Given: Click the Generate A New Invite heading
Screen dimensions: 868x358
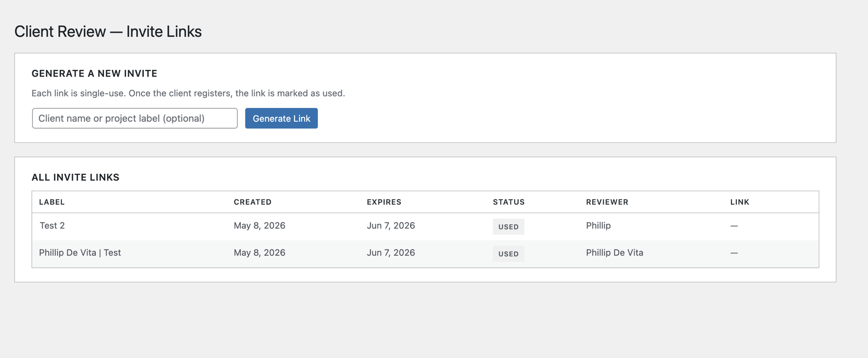Looking at the screenshot, I should click(94, 73).
